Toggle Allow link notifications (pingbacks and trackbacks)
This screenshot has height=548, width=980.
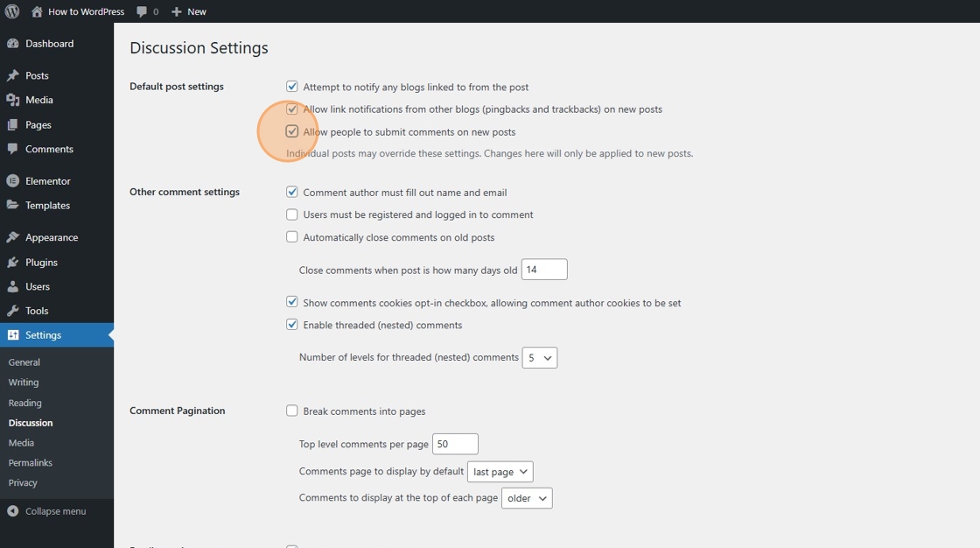pyautogui.click(x=292, y=109)
